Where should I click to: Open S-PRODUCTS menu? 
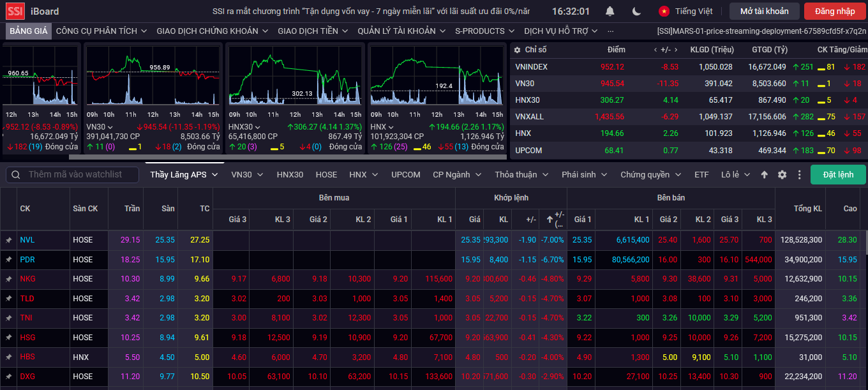[485, 31]
